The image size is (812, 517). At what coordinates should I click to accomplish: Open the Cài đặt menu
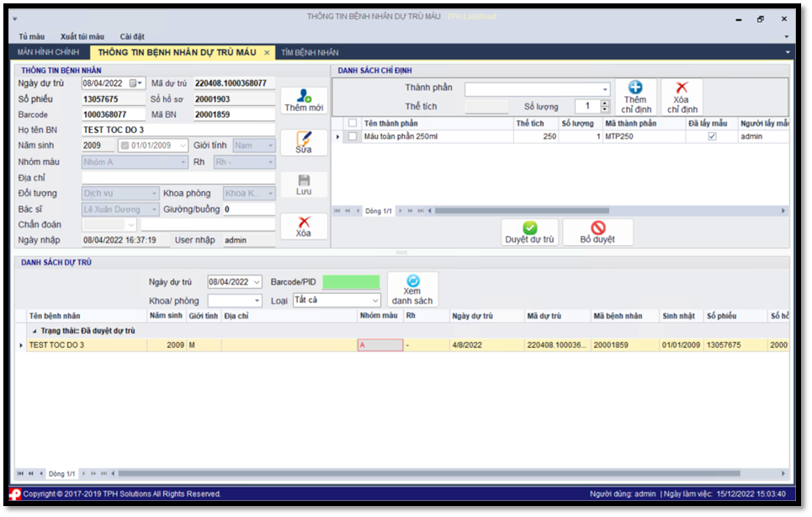[x=132, y=37]
